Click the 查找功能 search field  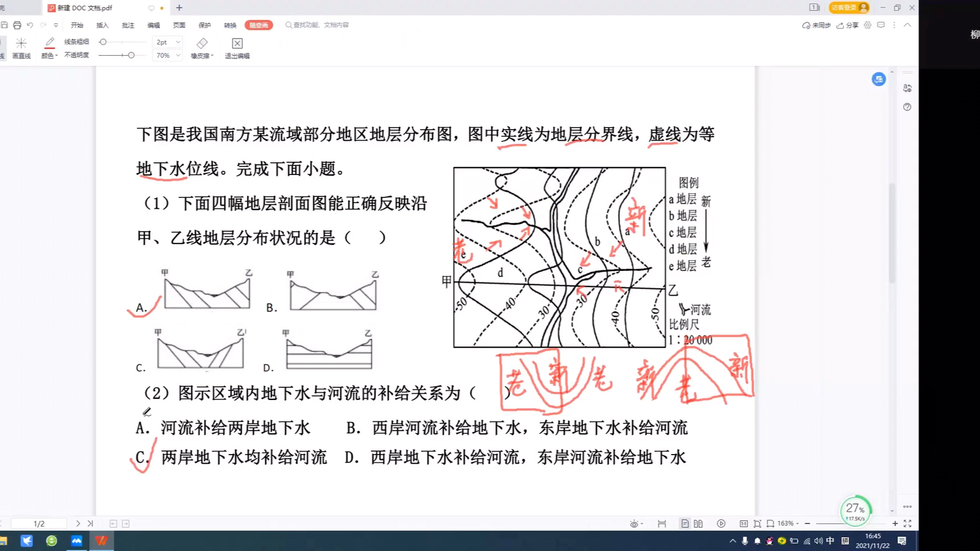click(x=317, y=25)
